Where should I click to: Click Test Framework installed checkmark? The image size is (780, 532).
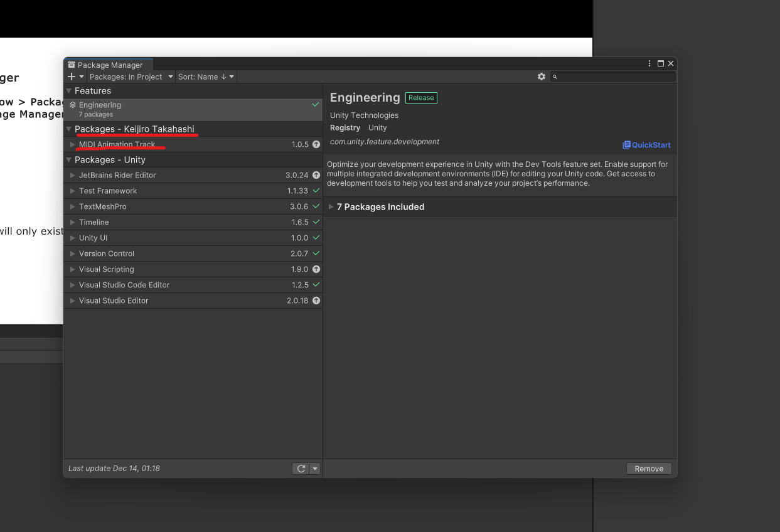(316, 191)
